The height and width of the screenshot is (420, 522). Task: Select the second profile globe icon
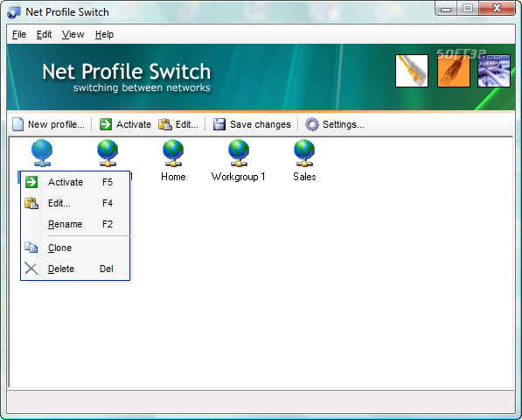pos(108,153)
